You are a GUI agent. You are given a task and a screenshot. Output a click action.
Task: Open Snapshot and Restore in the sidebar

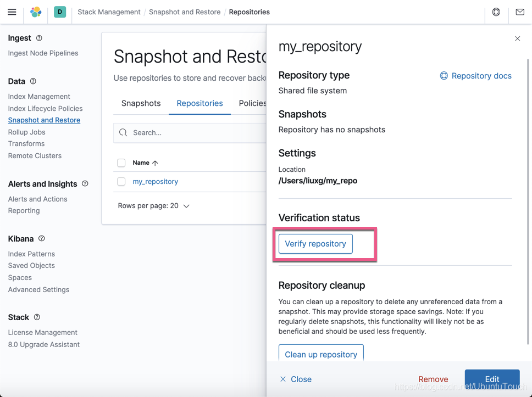tap(44, 120)
